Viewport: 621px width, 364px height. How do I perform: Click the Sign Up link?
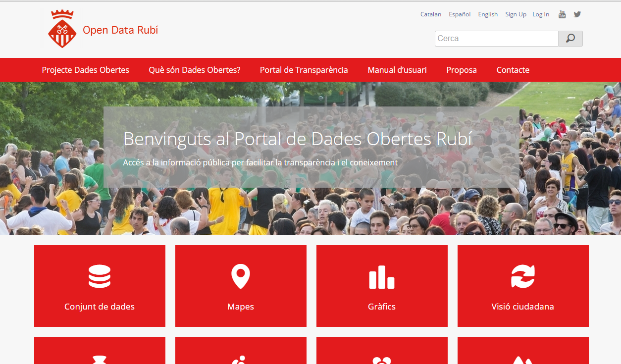click(x=516, y=14)
